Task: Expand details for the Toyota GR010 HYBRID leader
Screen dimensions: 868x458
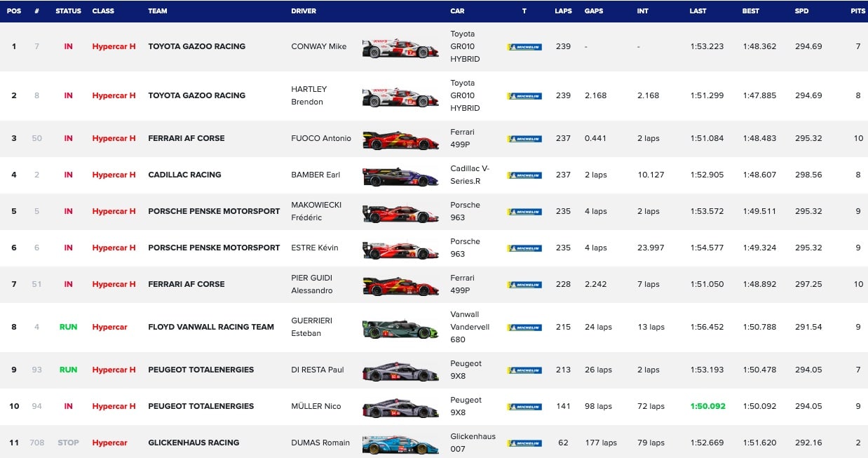Action: pyautogui.click(x=13, y=47)
